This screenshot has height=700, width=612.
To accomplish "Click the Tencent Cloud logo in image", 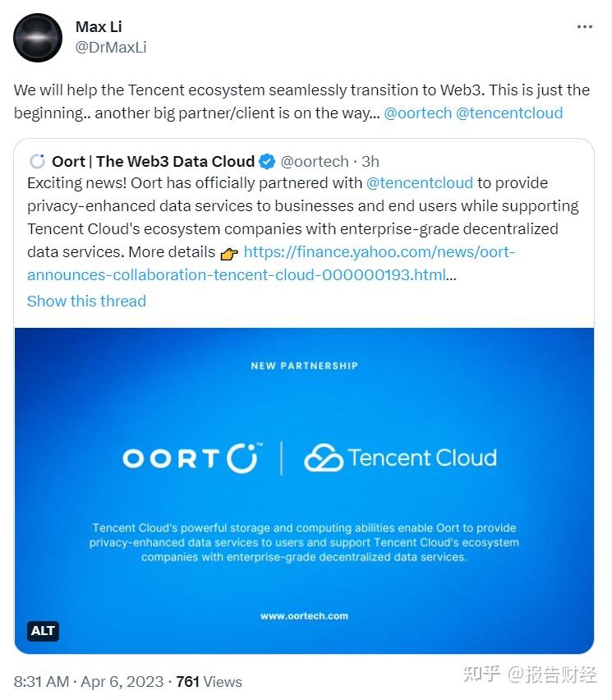I will [400, 458].
